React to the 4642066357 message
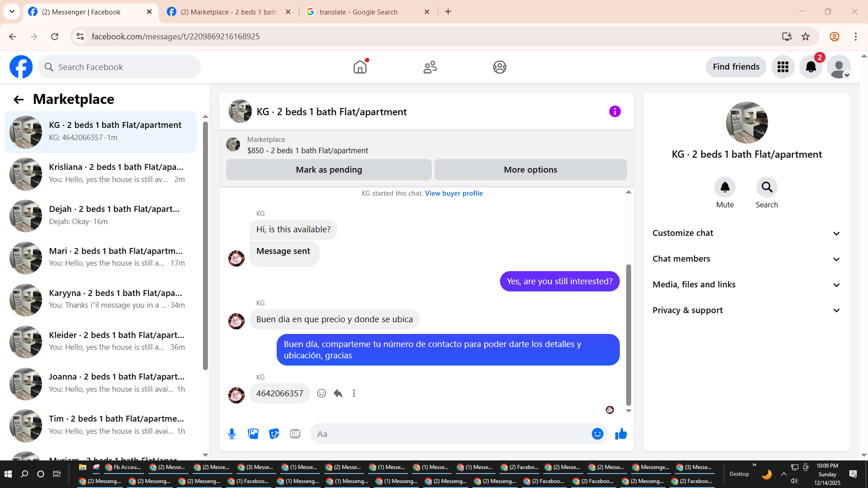Screen dimensions: 868x488 321,393
